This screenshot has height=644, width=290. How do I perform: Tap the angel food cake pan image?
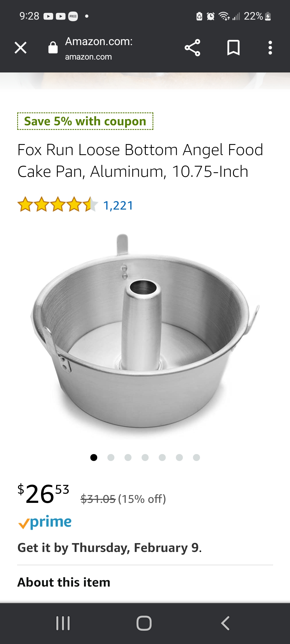point(145,334)
